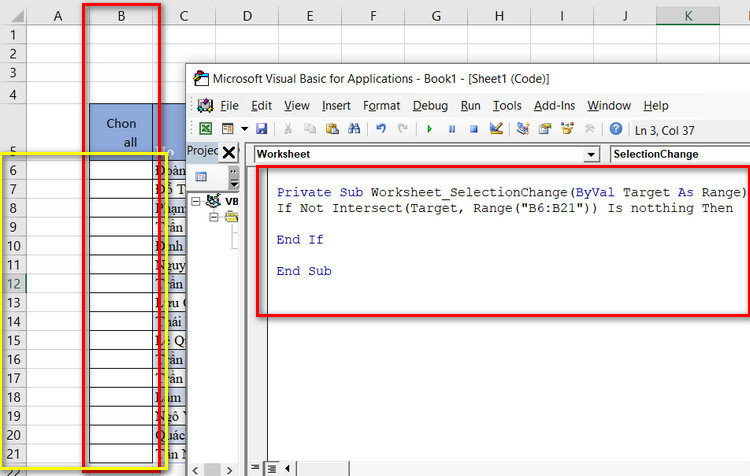Image resolution: width=750 pixels, height=476 pixels.
Task: Switch to Procedure View at the bottom left
Action: click(256, 468)
